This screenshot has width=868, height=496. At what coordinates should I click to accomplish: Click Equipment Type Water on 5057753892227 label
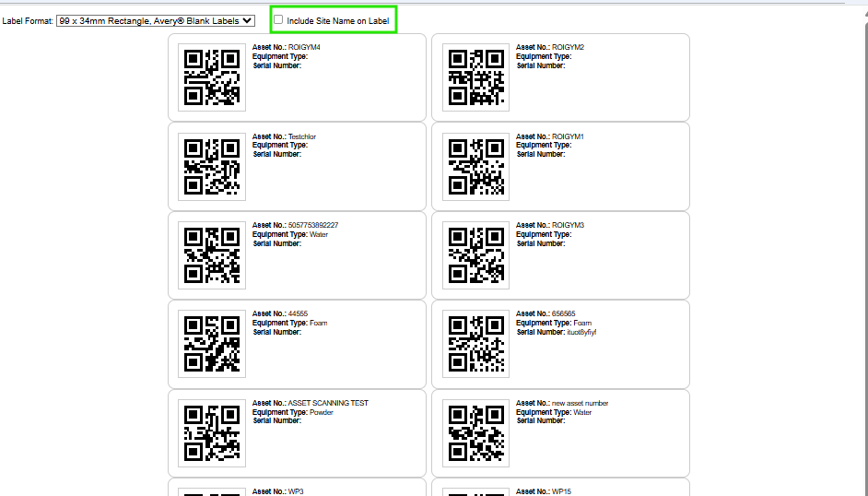pos(319,234)
